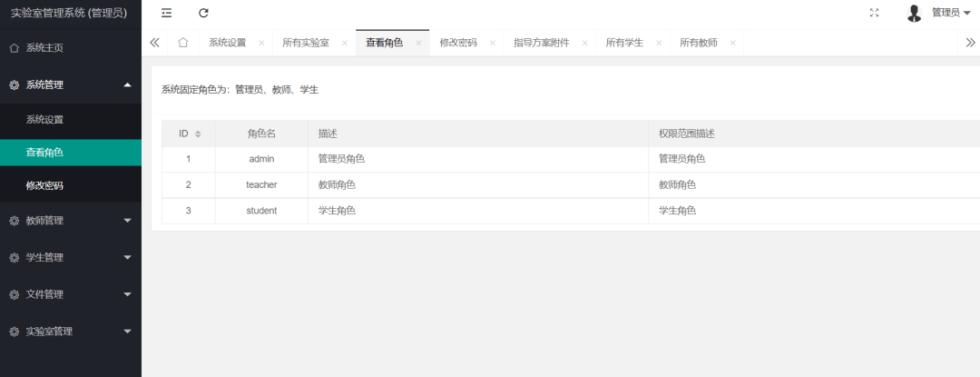Click ID cell of the teacher row
The width and height of the screenshot is (980, 377).
pyautogui.click(x=188, y=185)
